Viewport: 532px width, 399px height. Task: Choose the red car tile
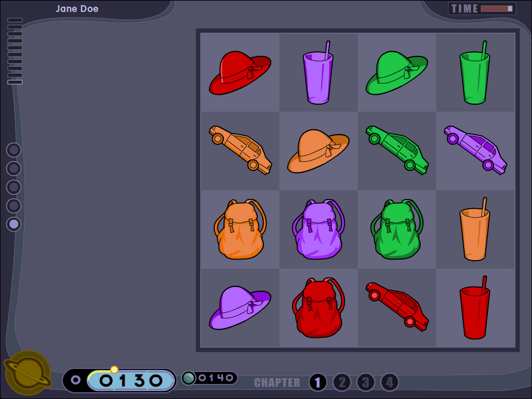coord(397,307)
